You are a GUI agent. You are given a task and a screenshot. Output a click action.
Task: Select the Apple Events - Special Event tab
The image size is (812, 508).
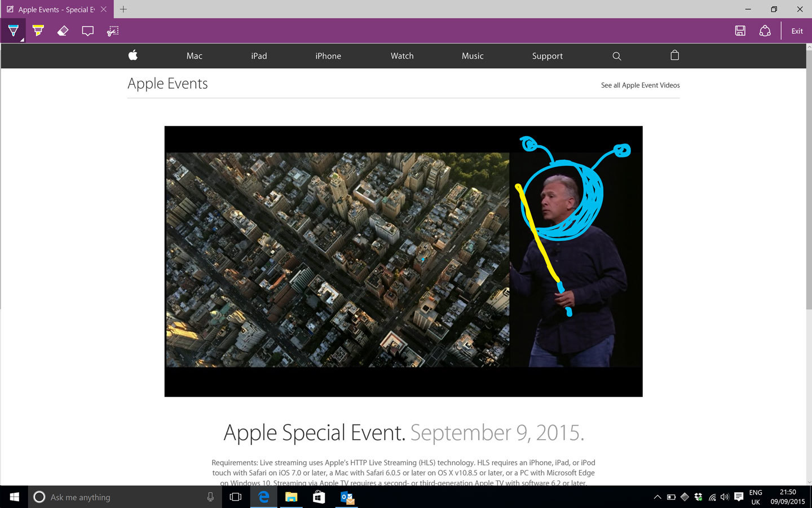click(56, 9)
